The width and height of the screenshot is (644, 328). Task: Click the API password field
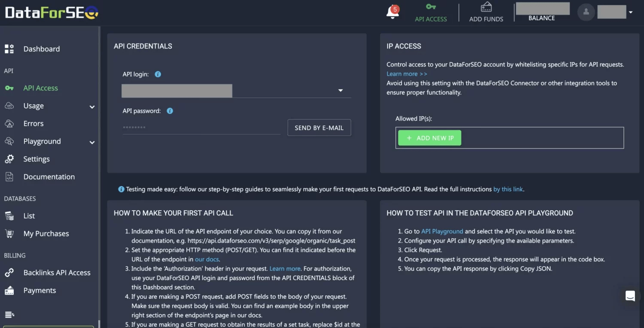click(x=201, y=128)
